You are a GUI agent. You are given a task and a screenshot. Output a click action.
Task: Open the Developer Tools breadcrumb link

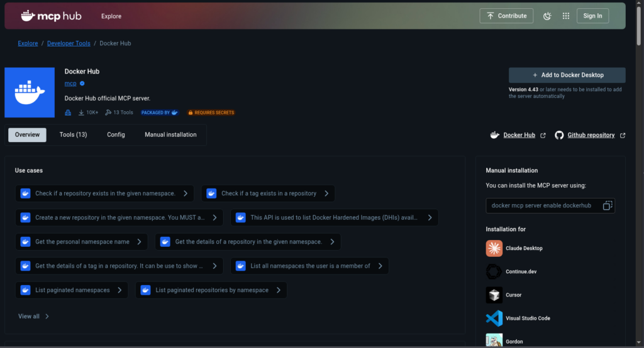(69, 43)
